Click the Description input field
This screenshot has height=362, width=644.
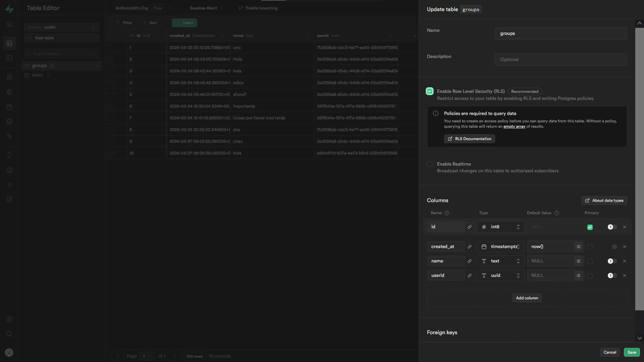[x=560, y=60]
